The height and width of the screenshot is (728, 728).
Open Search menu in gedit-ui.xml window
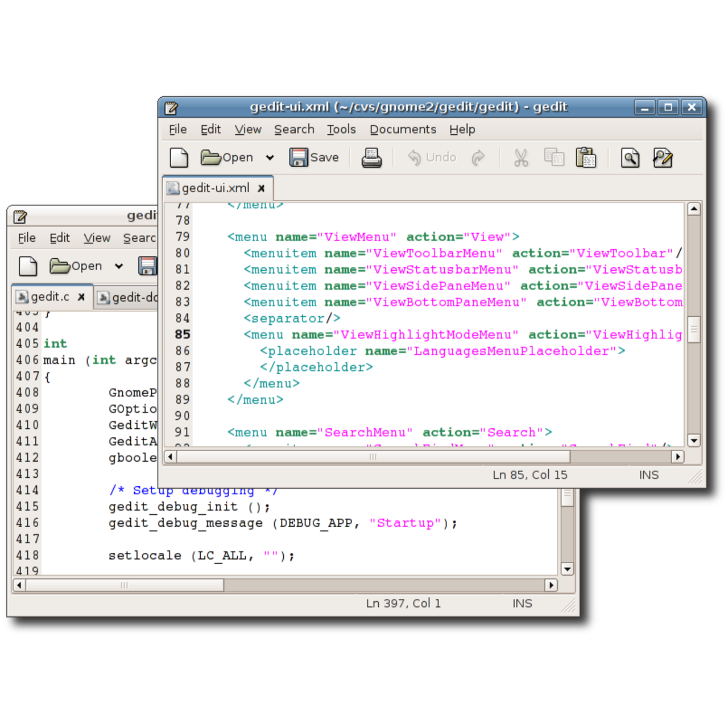click(x=294, y=130)
